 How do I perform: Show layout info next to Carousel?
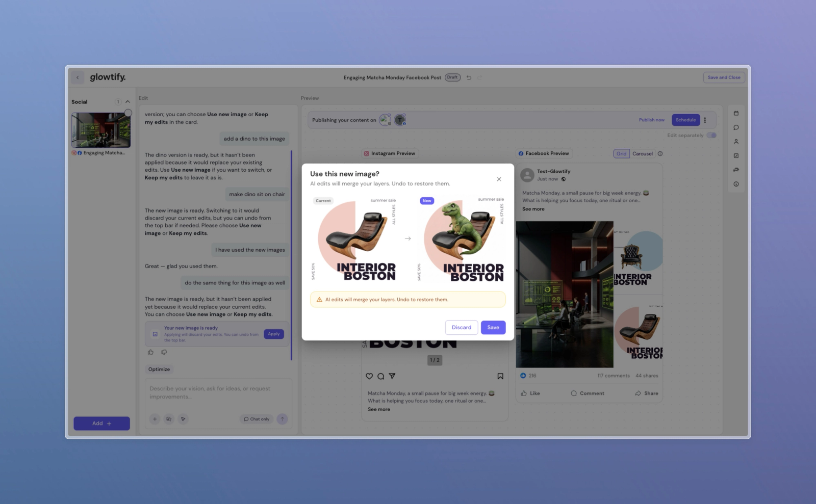point(660,153)
